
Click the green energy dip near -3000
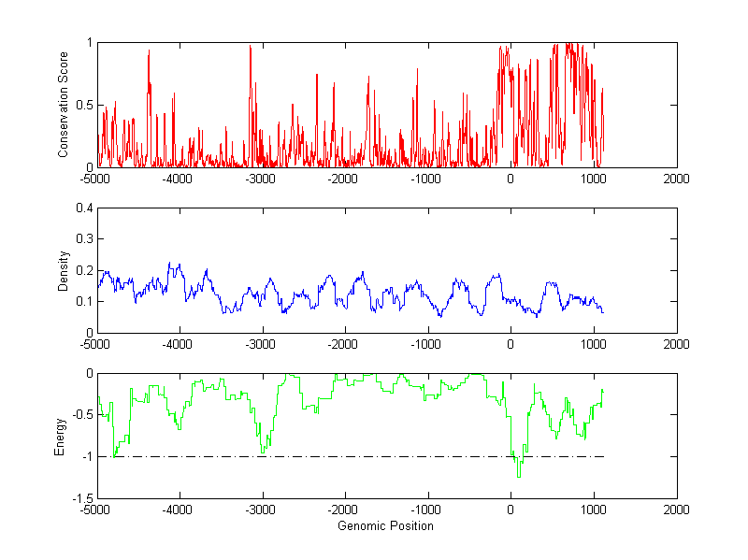tap(265, 452)
